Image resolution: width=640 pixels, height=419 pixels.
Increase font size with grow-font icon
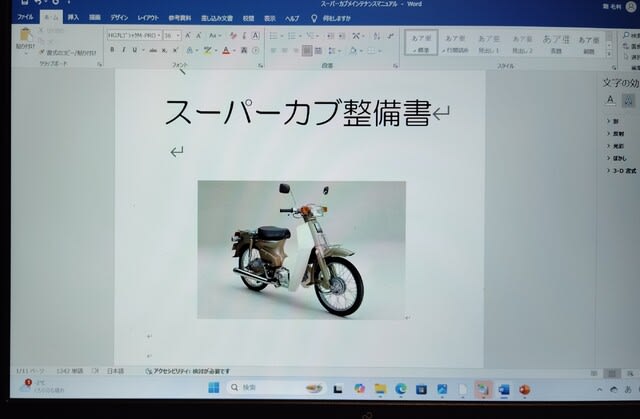188,35
